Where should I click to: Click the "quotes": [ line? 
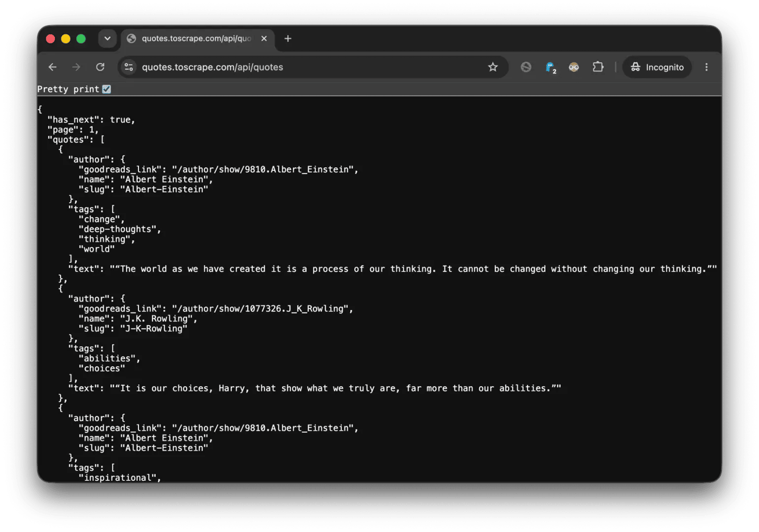pos(76,140)
